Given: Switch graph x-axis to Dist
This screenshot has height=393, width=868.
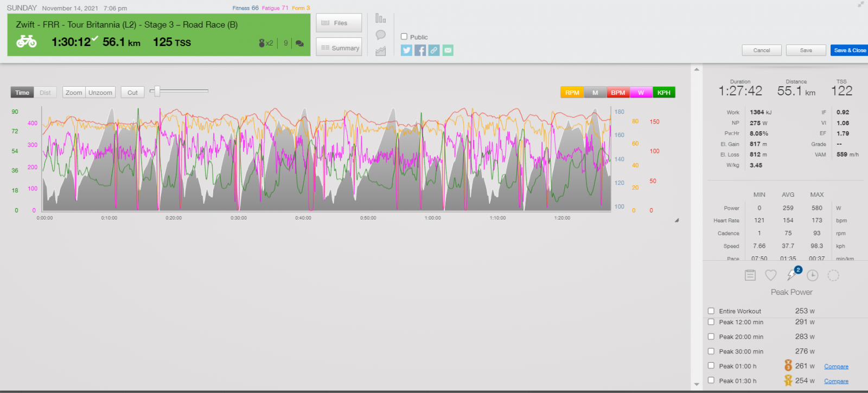Looking at the screenshot, I should 45,93.
